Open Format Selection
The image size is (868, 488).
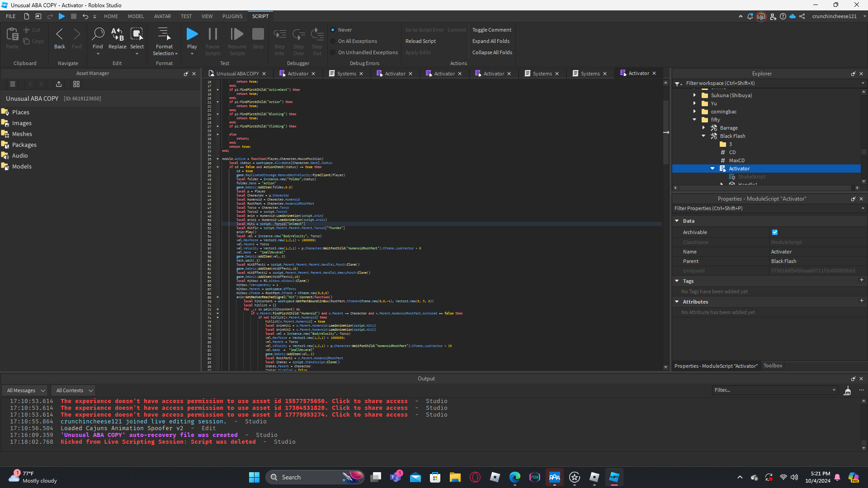tap(165, 41)
